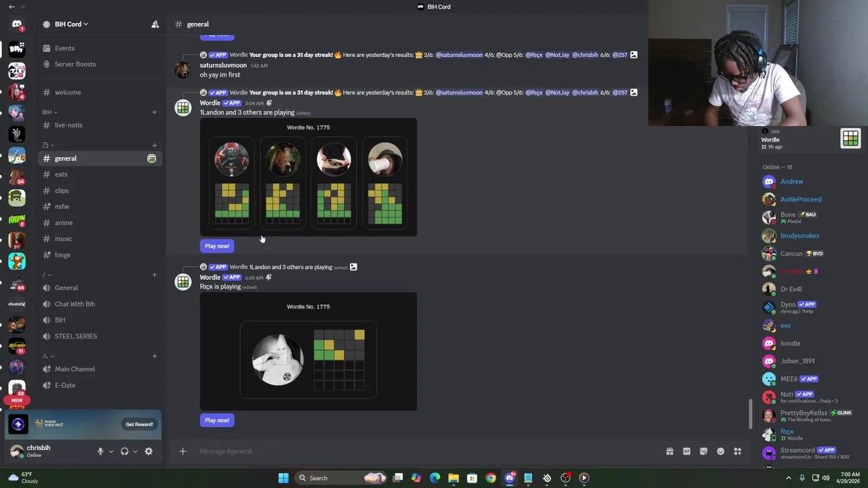Show hidden system tray icons chevron
Viewport: 868px width, 488px height.
tap(788, 478)
